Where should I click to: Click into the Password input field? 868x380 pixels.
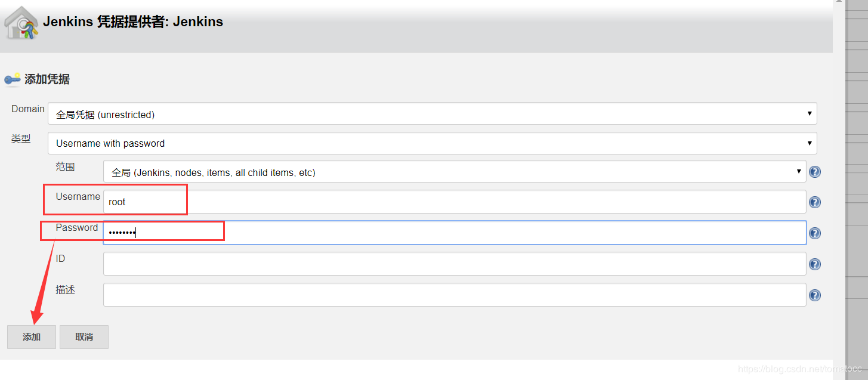click(454, 233)
